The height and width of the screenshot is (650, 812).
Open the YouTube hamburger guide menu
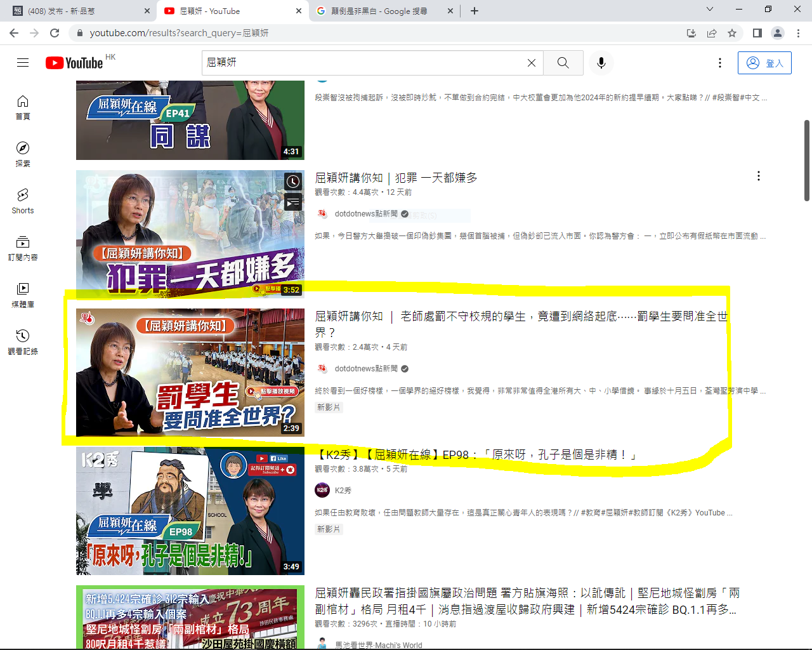[x=23, y=62]
